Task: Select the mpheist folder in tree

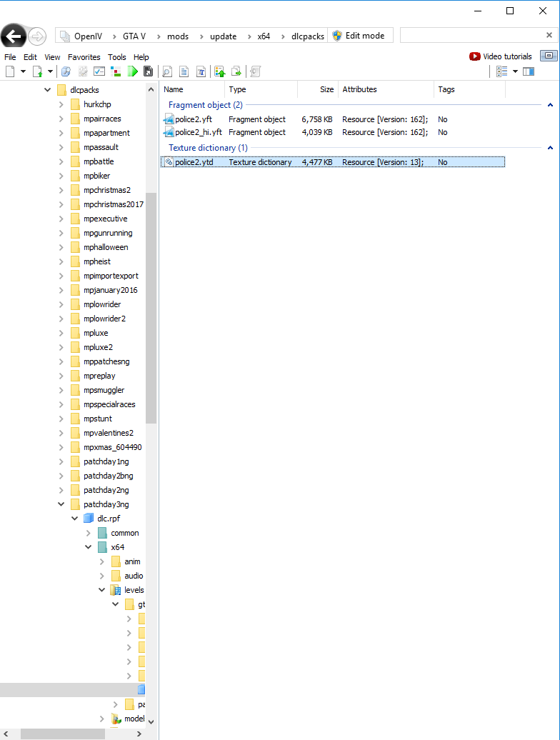Action: 96,261
